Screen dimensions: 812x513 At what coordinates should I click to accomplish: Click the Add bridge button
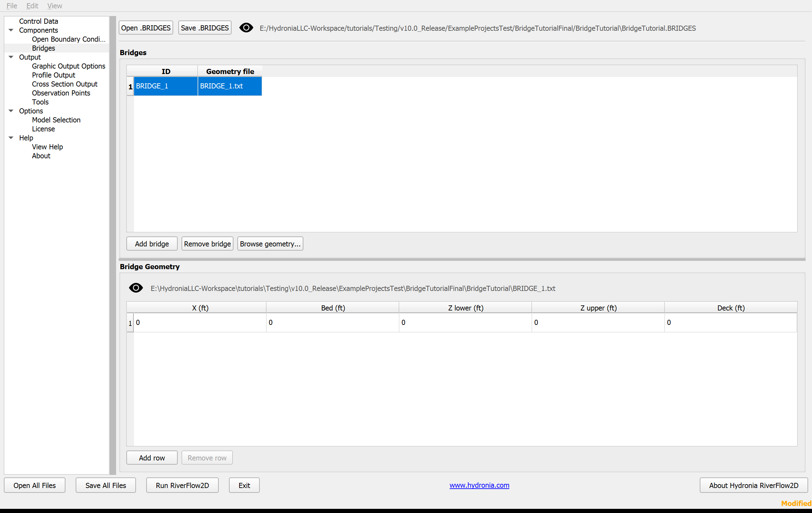(x=152, y=244)
